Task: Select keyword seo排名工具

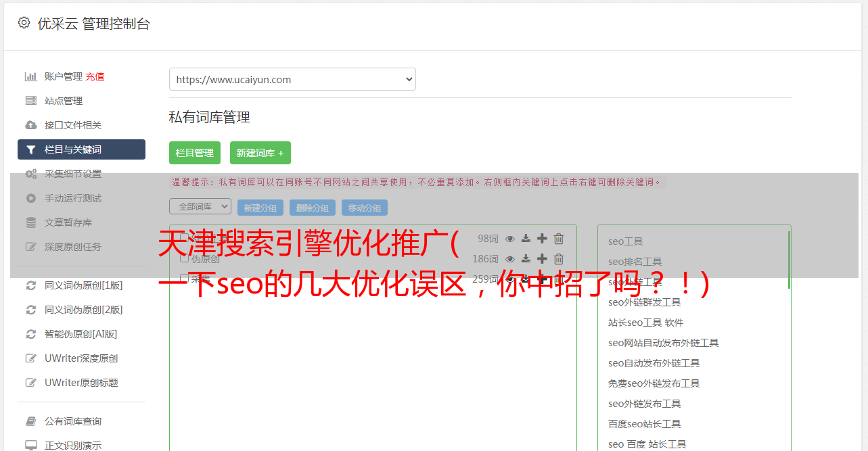Action: tap(635, 262)
